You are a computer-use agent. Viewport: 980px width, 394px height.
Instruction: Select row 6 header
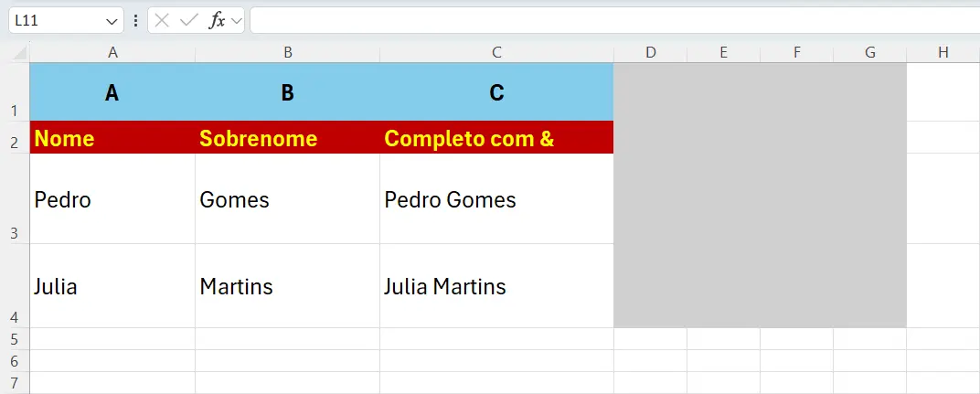[14, 361]
